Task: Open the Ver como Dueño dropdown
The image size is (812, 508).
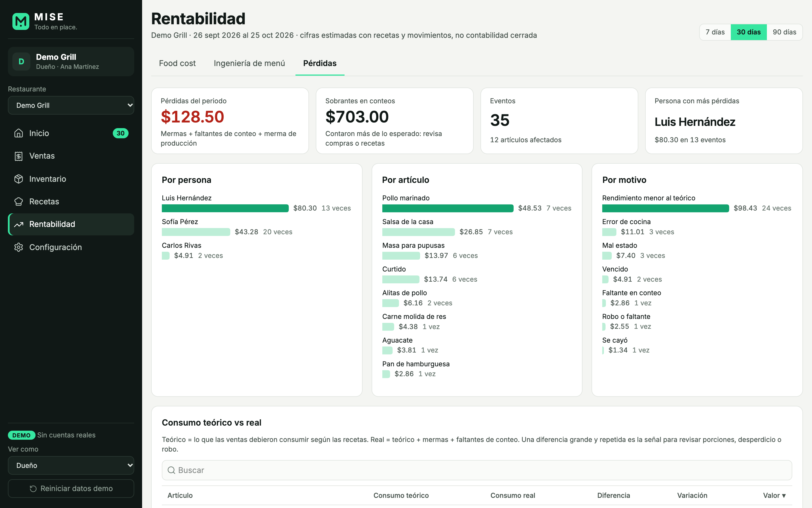Action: pos(71,465)
